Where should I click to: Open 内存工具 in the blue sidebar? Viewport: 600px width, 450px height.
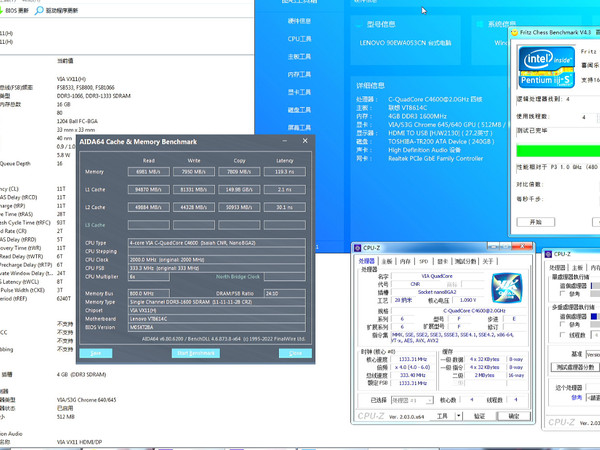coord(299,74)
